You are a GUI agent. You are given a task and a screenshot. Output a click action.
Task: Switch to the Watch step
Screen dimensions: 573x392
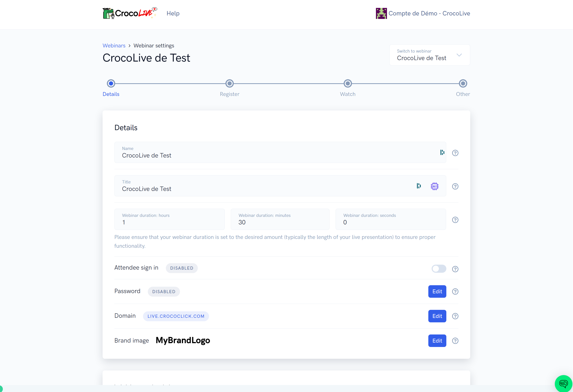pos(348,87)
